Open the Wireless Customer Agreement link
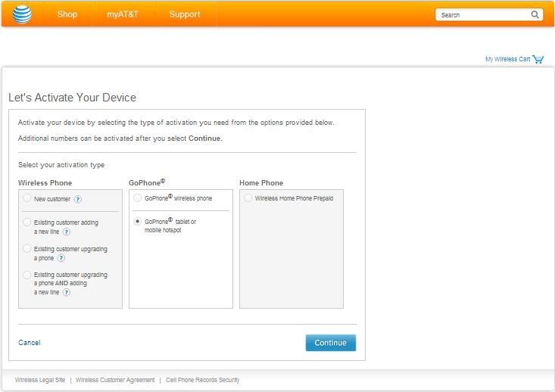This screenshot has width=555, height=392. 115,380
